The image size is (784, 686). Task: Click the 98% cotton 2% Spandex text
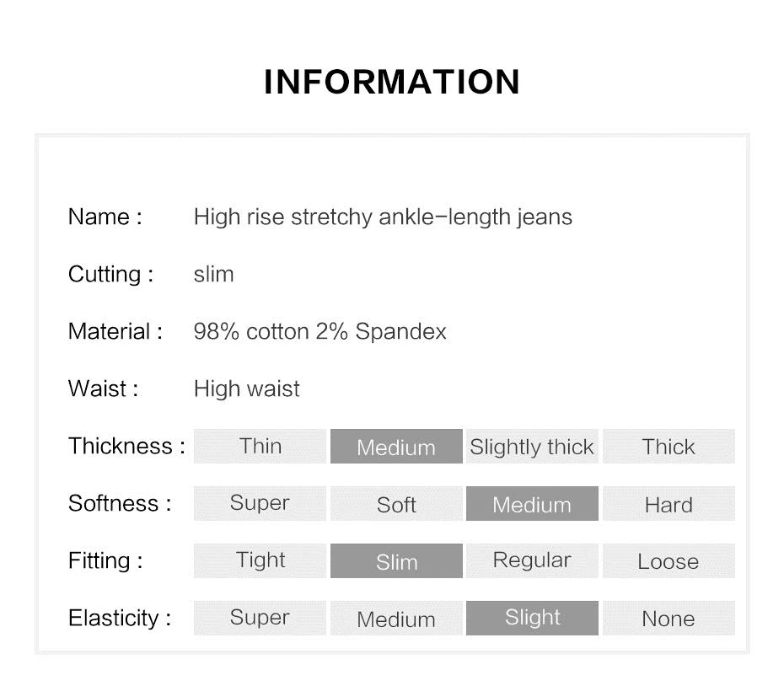[320, 331]
